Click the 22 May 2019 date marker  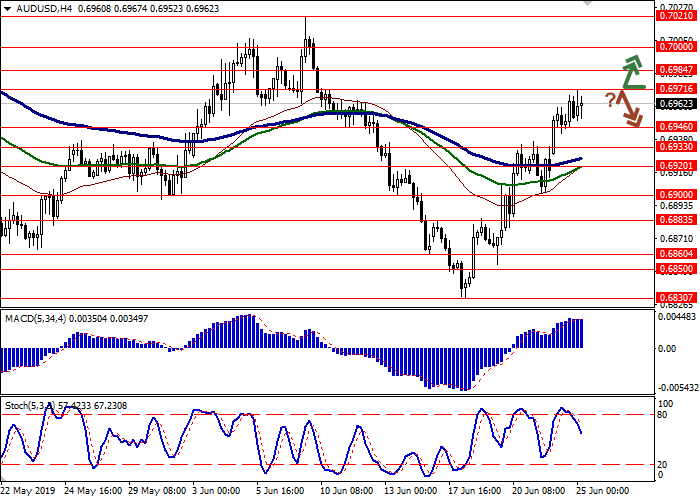tap(27, 491)
